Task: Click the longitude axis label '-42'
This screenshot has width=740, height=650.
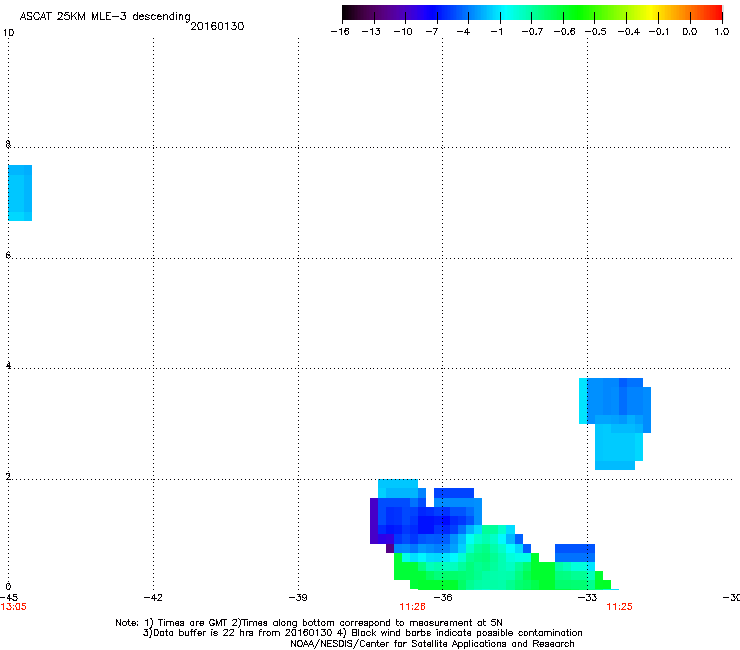Action: coord(153,598)
